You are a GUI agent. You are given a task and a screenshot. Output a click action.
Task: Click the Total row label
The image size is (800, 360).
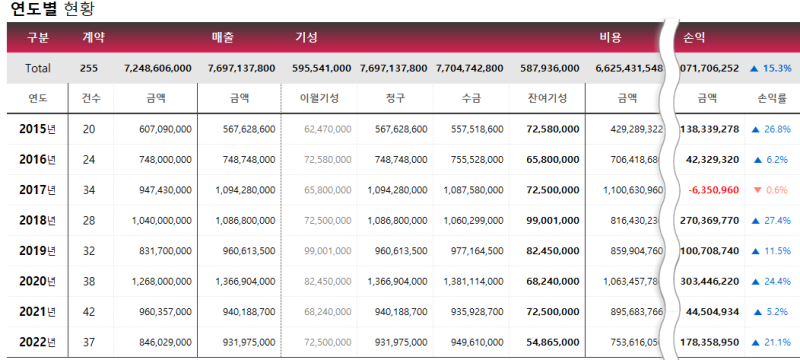tap(37, 68)
